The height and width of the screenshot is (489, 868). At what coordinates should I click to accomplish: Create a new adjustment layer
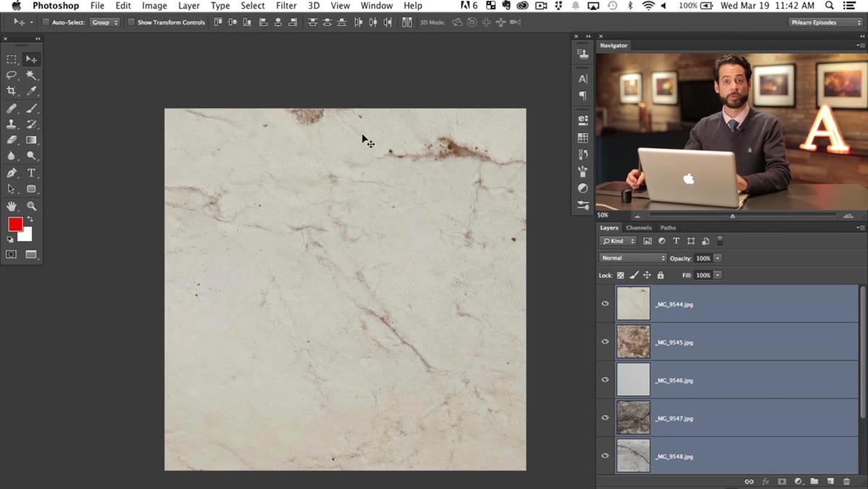click(x=799, y=482)
